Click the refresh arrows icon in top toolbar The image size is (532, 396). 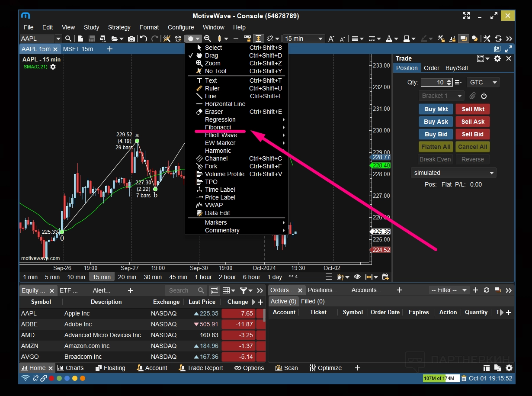[498, 39]
